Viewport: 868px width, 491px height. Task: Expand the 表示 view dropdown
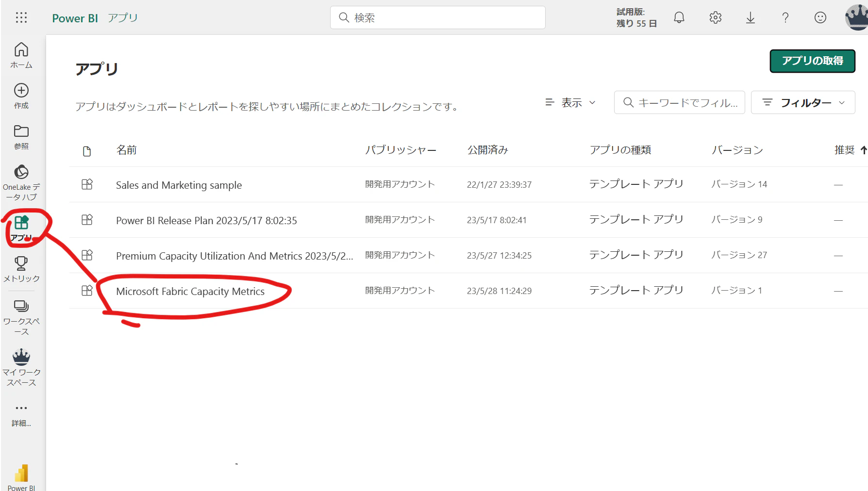pos(570,102)
